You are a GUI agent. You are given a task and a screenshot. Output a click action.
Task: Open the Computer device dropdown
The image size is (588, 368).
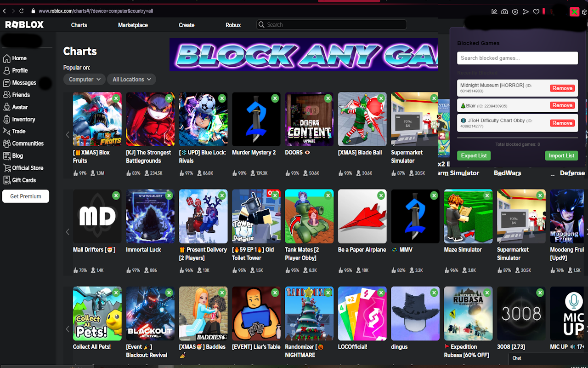[x=84, y=79]
